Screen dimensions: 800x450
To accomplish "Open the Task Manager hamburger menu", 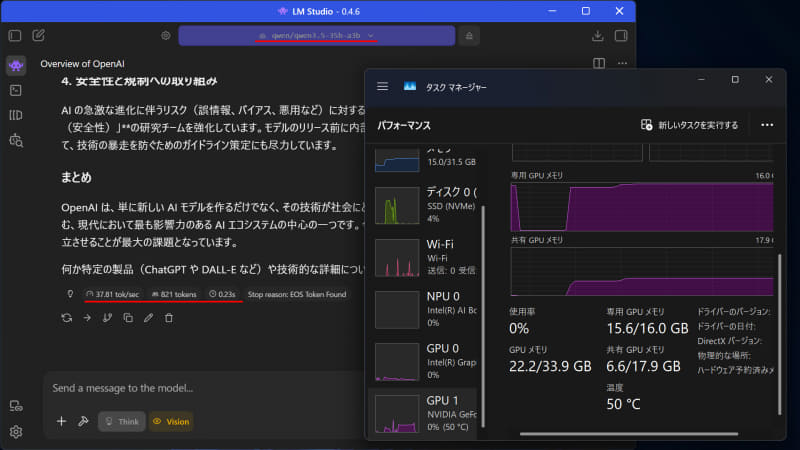I will 383,87.
